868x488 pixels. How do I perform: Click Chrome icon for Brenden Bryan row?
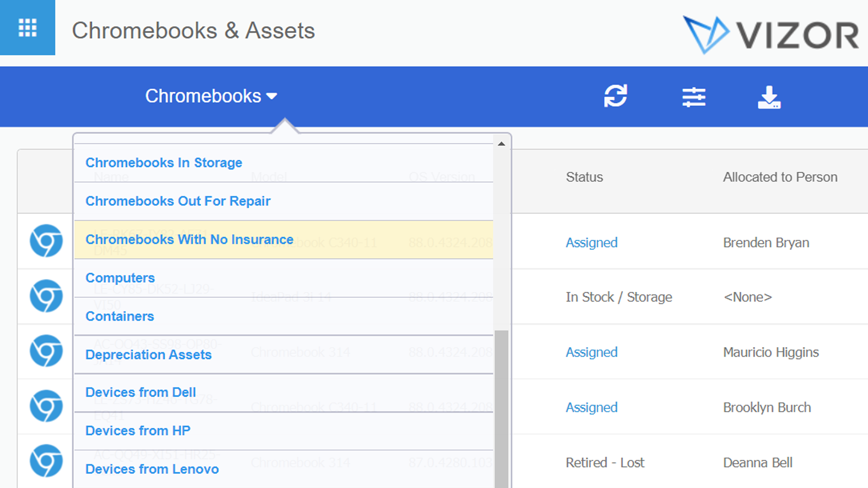pyautogui.click(x=46, y=241)
